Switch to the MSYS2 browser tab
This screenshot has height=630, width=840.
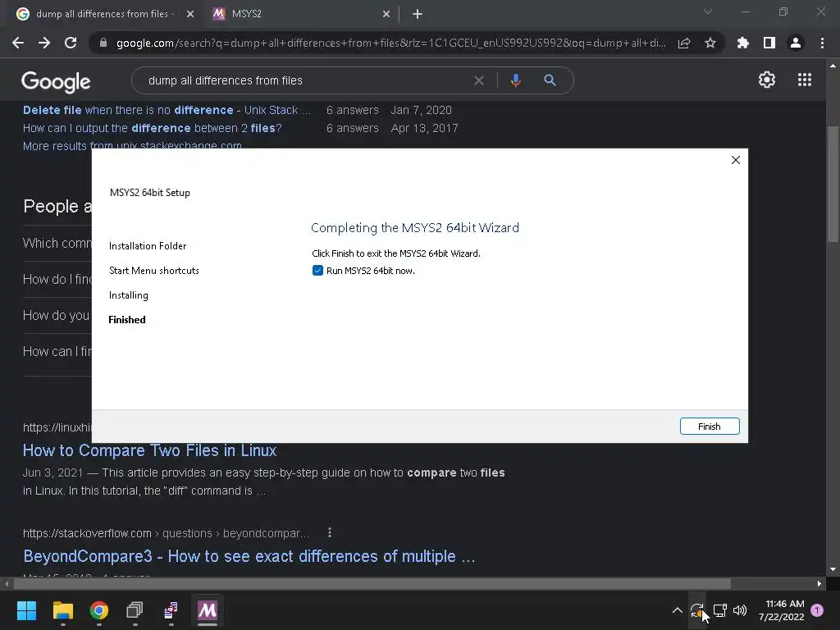tap(300, 14)
